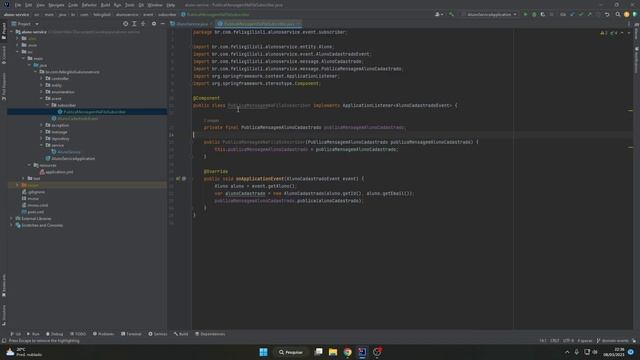The width and height of the screenshot is (640, 360).
Task: Click the Run with Coverage icon
Action: [x=542, y=14]
